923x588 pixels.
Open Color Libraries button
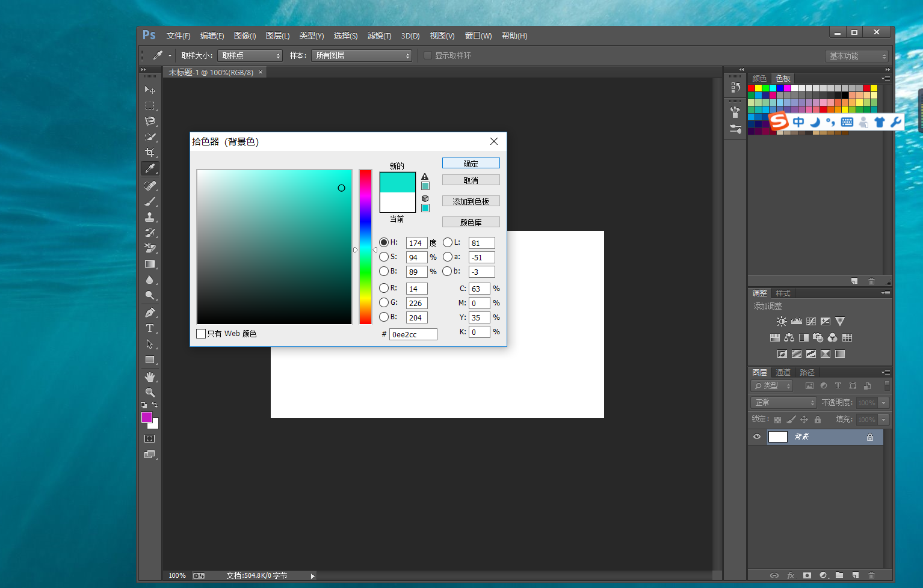coord(471,222)
